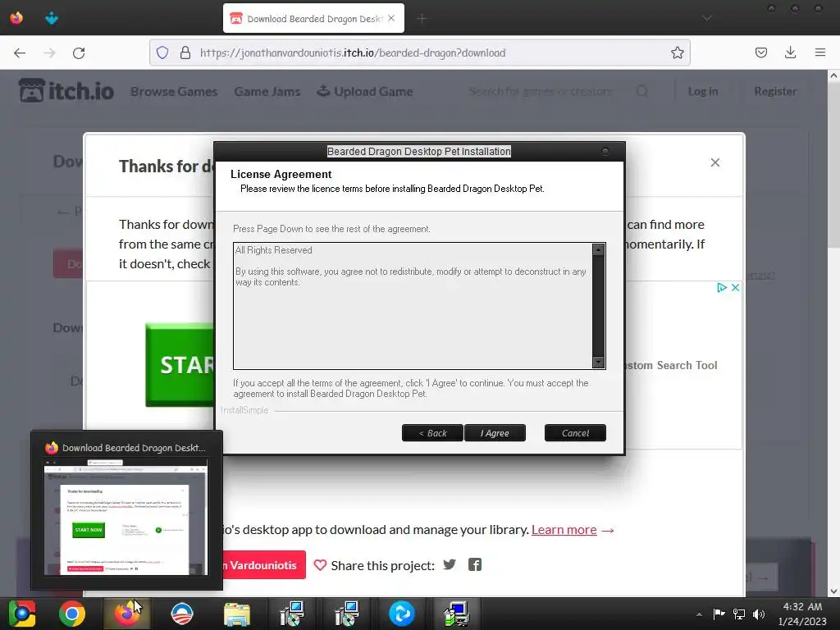Image resolution: width=840 pixels, height=630 pixels.
Task: Bookmark this page with the star
Action: [x=677, y=52]
